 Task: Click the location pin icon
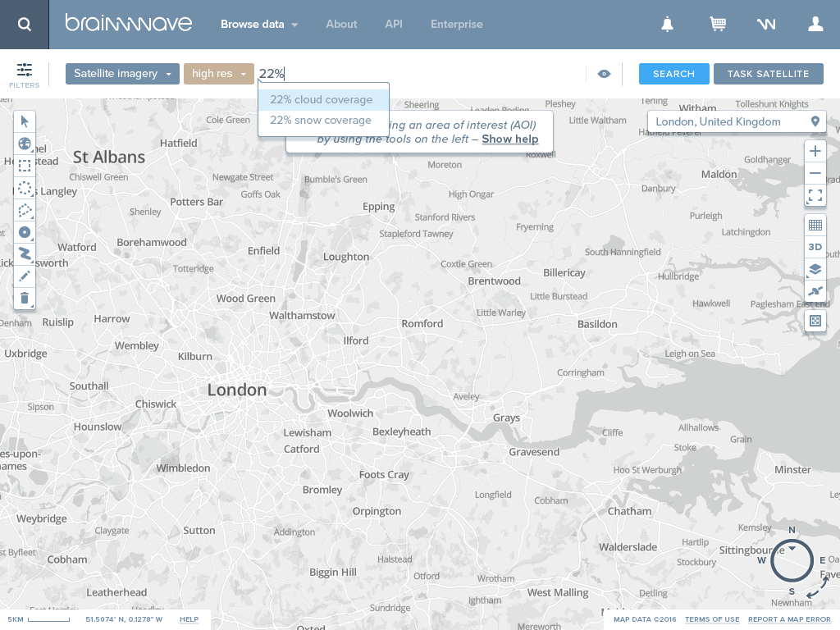tap(815, 121)
